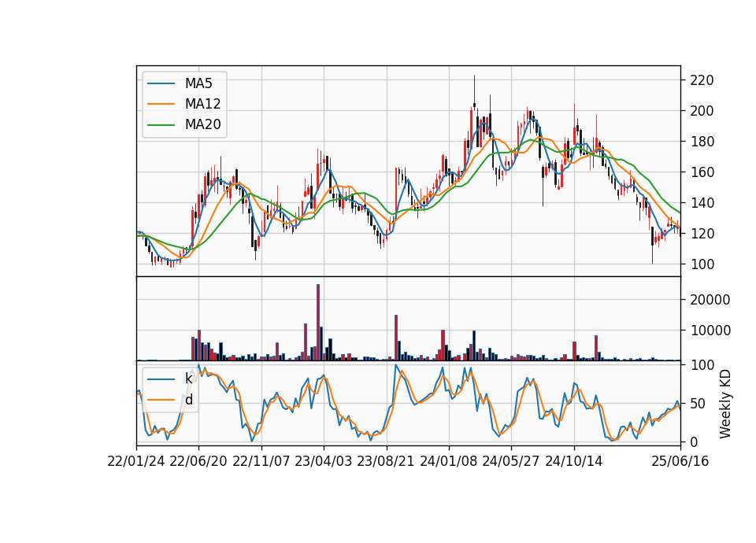756x543 pixels.
Task: Click the blue MA5 legend line sample
Action: tap(161, 83)
